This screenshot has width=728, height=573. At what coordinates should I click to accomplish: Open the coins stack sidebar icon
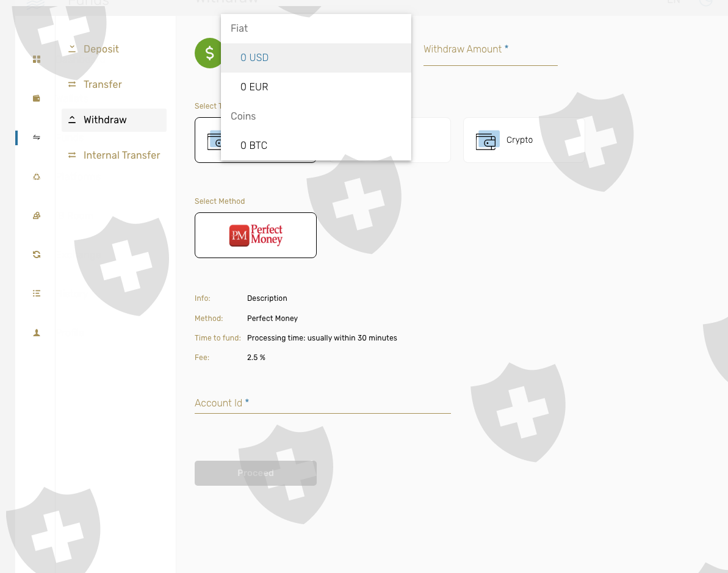click(x=36, y=215)
